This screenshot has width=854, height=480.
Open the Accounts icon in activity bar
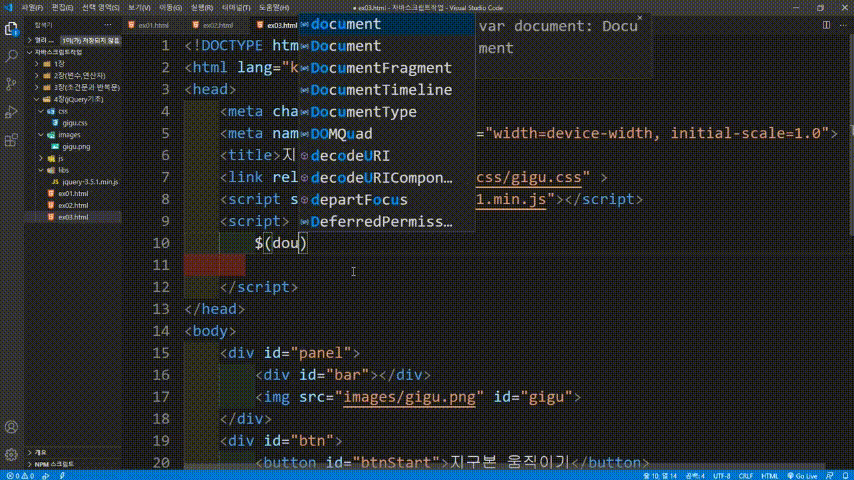point(11,427)
